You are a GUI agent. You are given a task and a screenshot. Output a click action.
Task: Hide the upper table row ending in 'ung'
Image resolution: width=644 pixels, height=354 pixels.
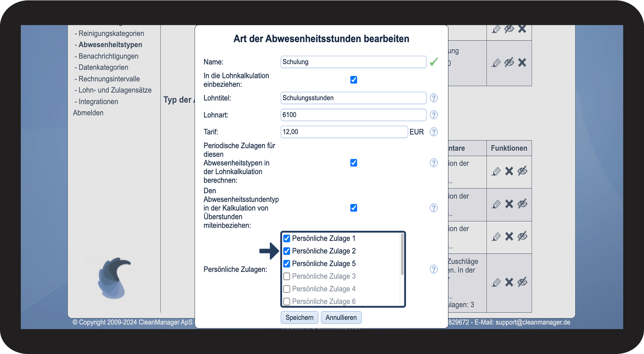tap(509, 62)
